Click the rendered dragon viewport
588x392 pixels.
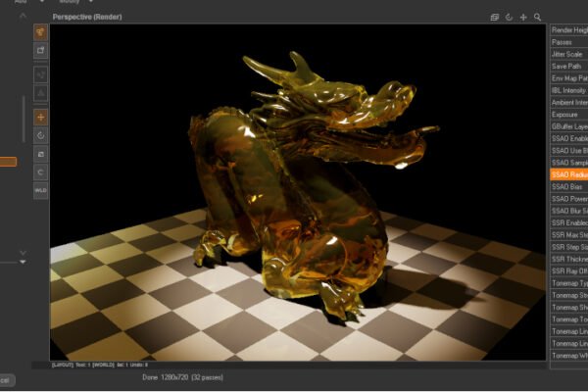click(x=298, y=192)
